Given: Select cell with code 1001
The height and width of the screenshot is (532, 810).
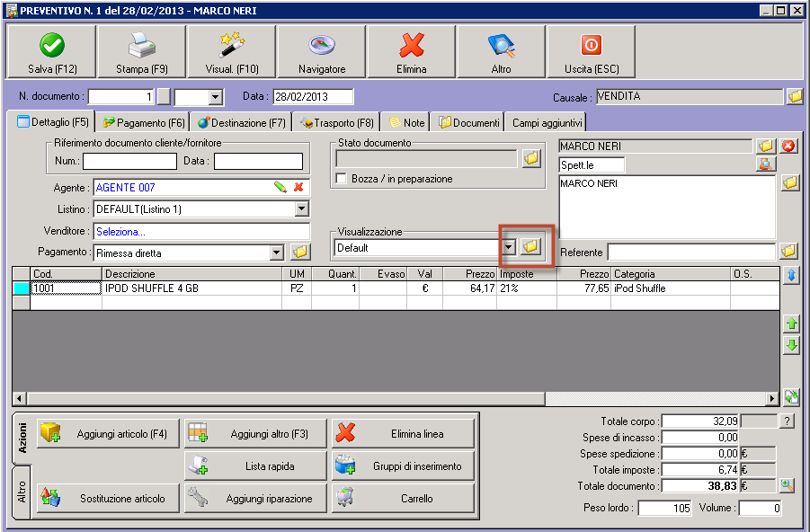Looking at the screenshot, I should pyautogui.click(x=67, y=288).
